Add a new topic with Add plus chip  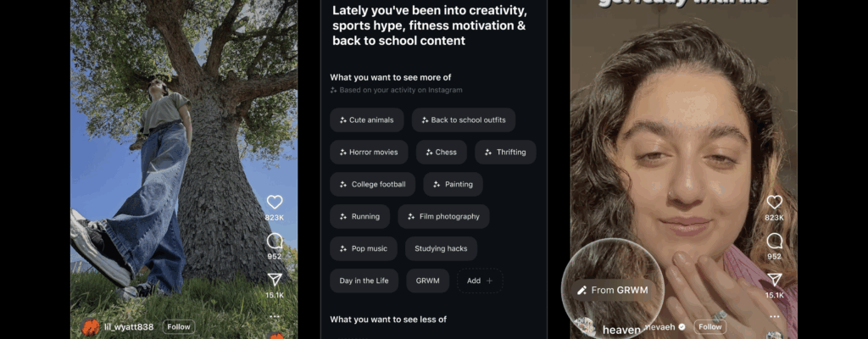480,281
